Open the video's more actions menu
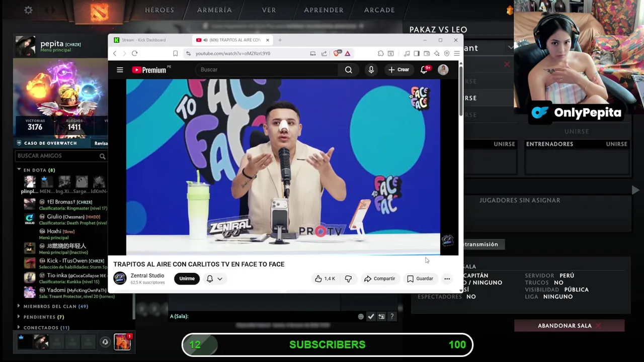 [447, 279]
